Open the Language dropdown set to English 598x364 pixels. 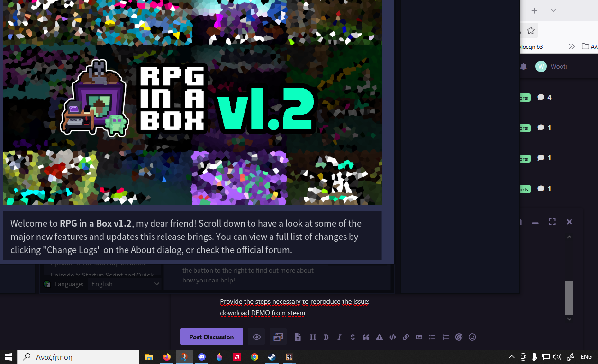click(x=126, y=284)
